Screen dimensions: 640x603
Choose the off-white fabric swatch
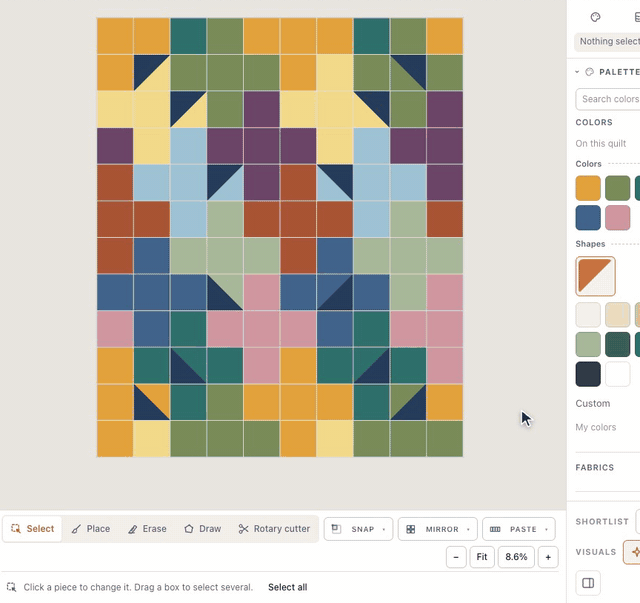tap(588, 315)
